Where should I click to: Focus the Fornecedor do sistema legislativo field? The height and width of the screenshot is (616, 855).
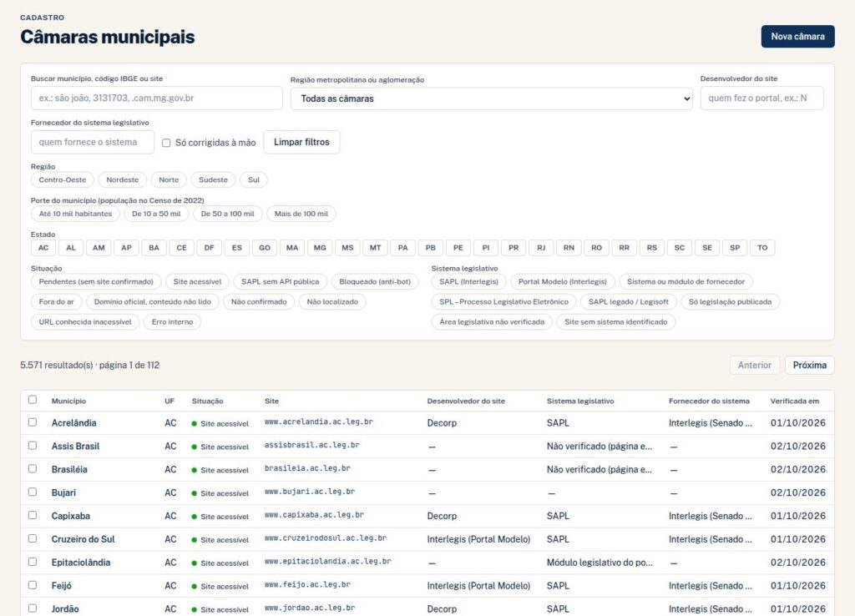[x=92, y=142]
